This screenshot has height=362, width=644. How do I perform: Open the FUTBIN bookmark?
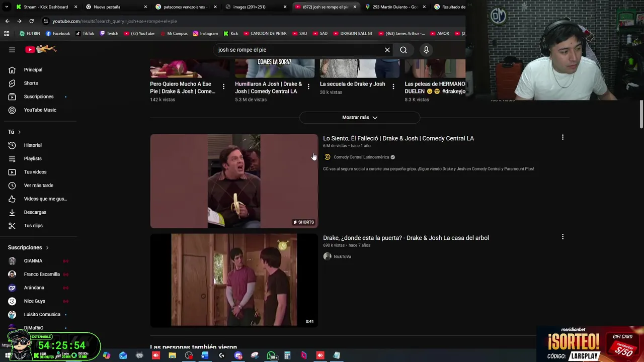pos(30,34)
